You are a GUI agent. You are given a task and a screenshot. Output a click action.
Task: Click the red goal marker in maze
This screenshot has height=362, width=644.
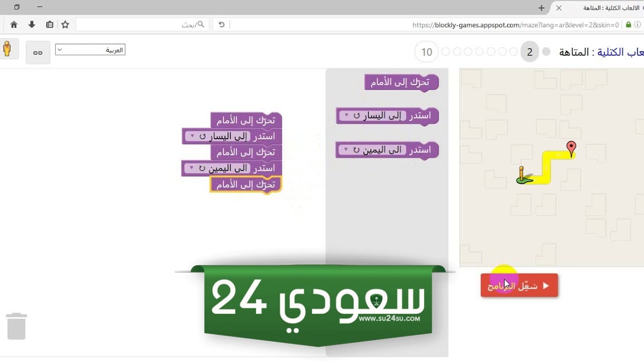(x=571, y=149)
